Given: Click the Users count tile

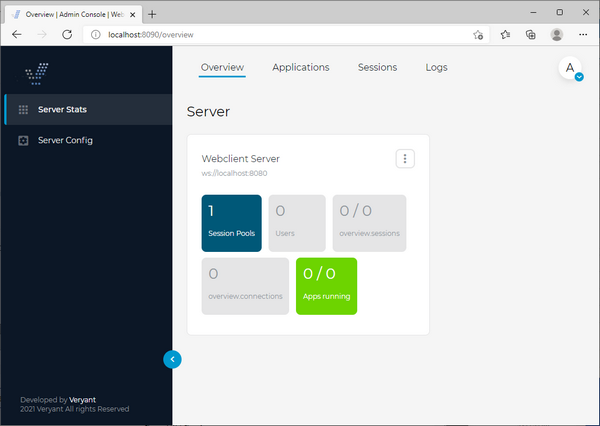Looking at the screenshot, I should click(x=297, y=223).
